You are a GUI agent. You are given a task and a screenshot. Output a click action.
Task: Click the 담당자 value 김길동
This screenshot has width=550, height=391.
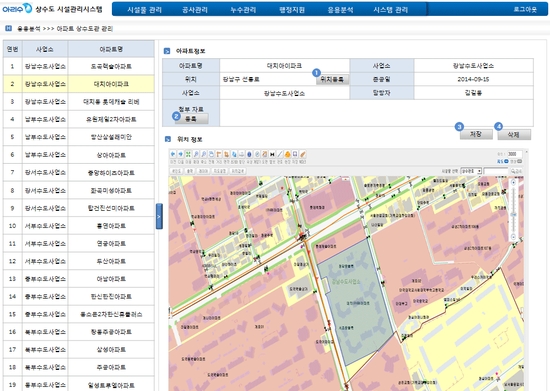coord(473,93)
